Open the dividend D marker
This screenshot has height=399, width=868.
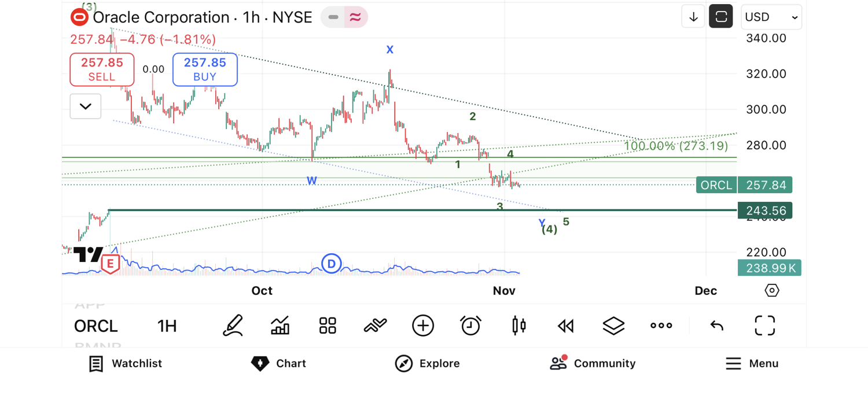pos(331,264)
